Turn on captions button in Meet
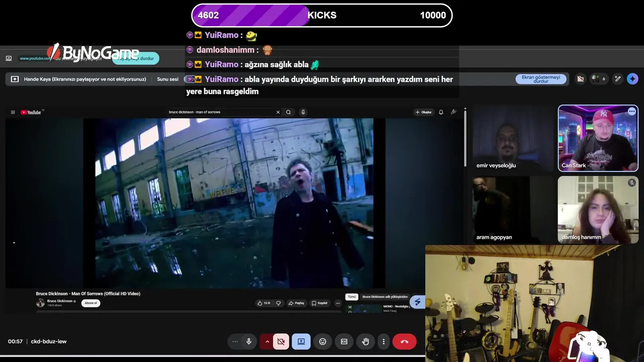 tap(344, 341)
